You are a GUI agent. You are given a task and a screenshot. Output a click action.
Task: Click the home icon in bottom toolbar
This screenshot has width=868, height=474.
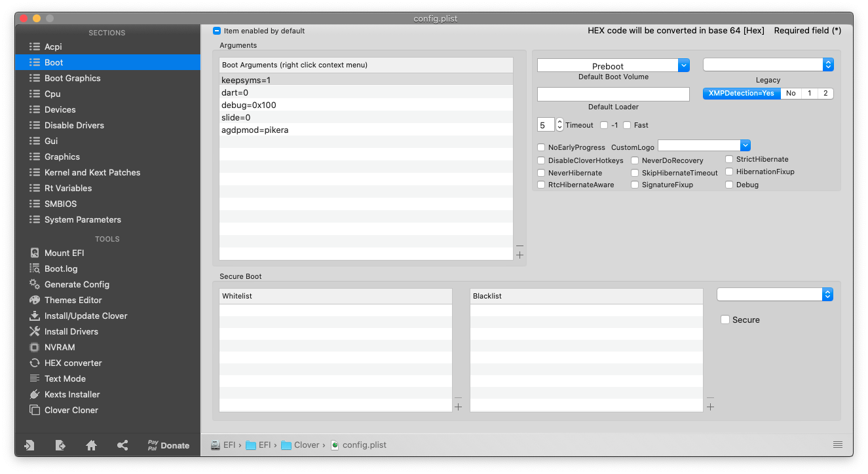(x=92, y=445)
